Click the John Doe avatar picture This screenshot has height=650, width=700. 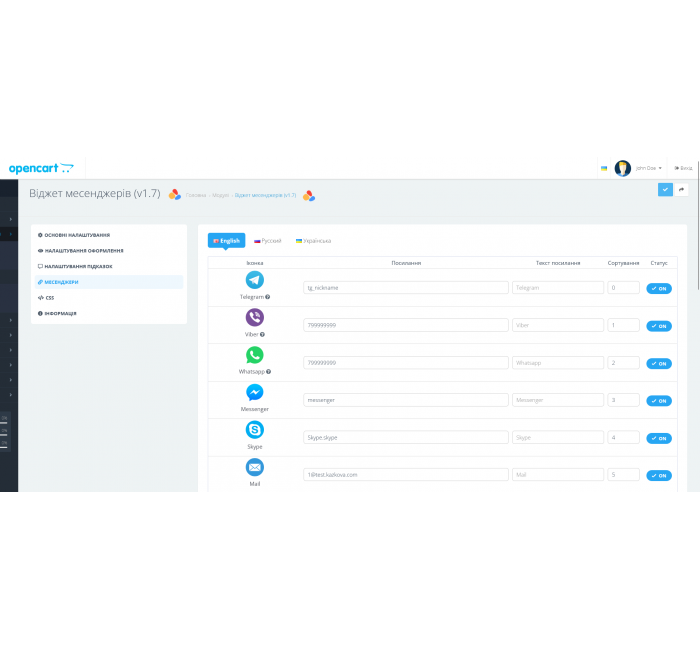pos(622,168)
